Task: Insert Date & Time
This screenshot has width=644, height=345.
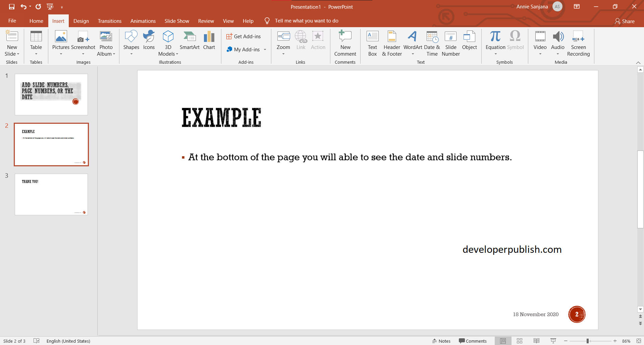Action: coord(432,43)
